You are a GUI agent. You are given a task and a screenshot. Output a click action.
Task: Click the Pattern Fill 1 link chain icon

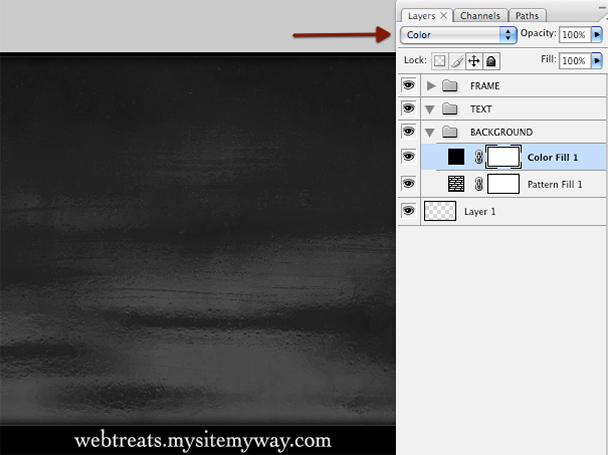[x=479, y=184]
